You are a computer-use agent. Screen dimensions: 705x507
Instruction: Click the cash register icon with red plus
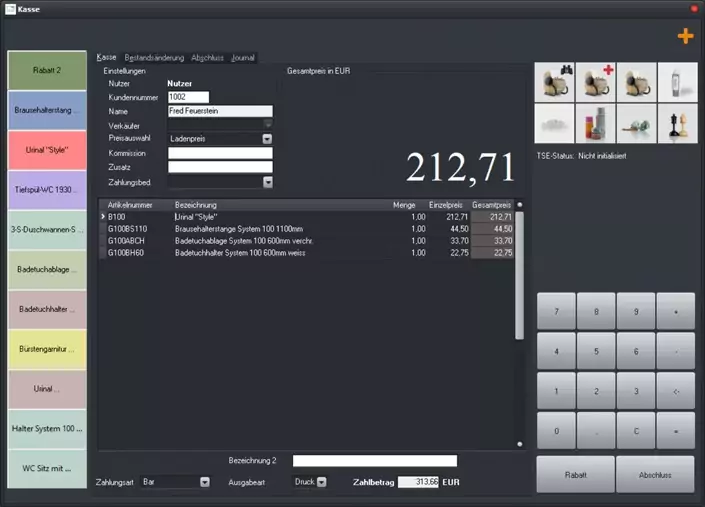point(595,82)
